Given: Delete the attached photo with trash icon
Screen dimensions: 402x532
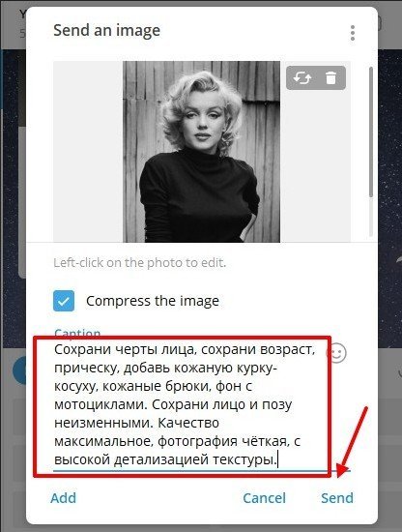Looking at the screenshot, I should click(x=330, y=77).
